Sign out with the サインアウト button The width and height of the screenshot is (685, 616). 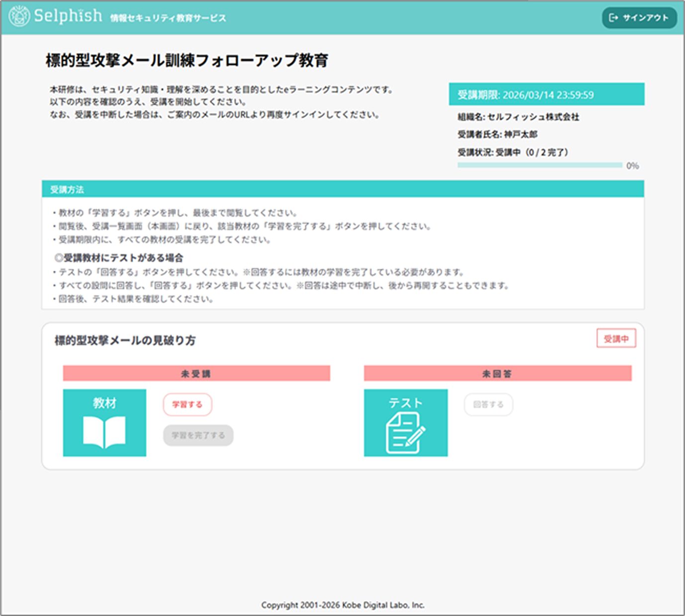click(x=639, y=18)
